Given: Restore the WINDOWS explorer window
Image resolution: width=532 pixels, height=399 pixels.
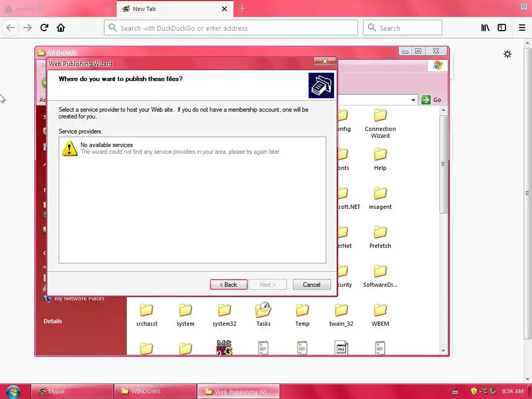Looking at the screenshot, I should point(418,51).
